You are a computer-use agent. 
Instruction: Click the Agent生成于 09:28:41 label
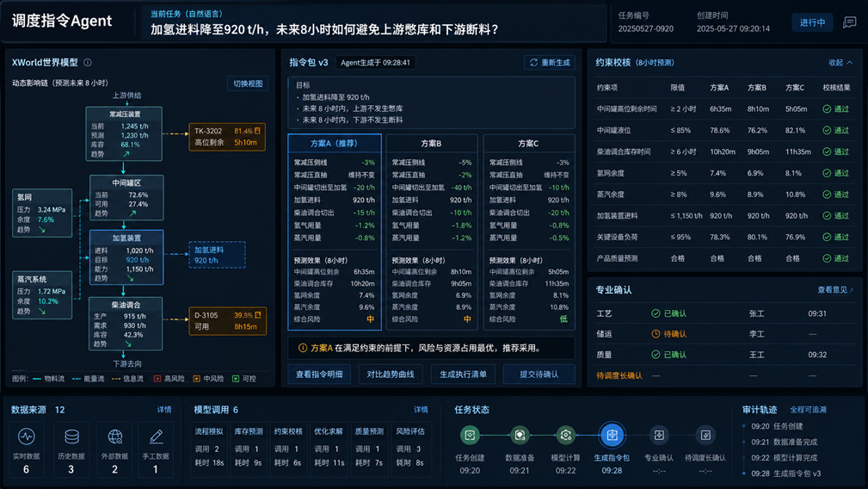[x=375, y=63]
